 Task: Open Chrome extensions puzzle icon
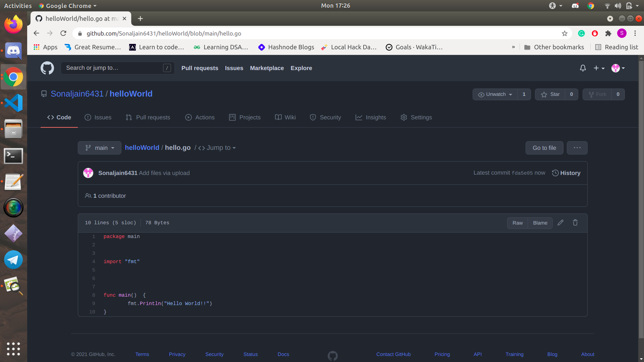608,34
